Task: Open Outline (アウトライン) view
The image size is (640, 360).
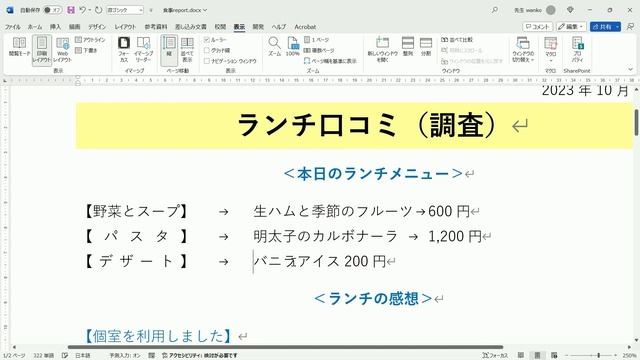Action: coord(90,40)
